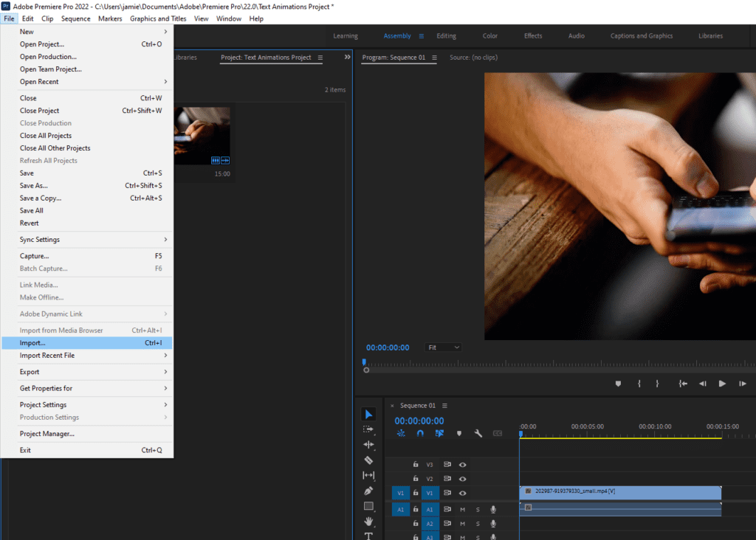Mark In point in Program monitor

[x=639, y=384]
